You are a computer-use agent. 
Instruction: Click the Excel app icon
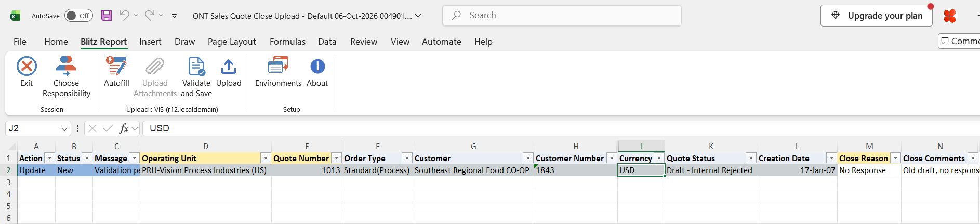click(x=16, y=16)
